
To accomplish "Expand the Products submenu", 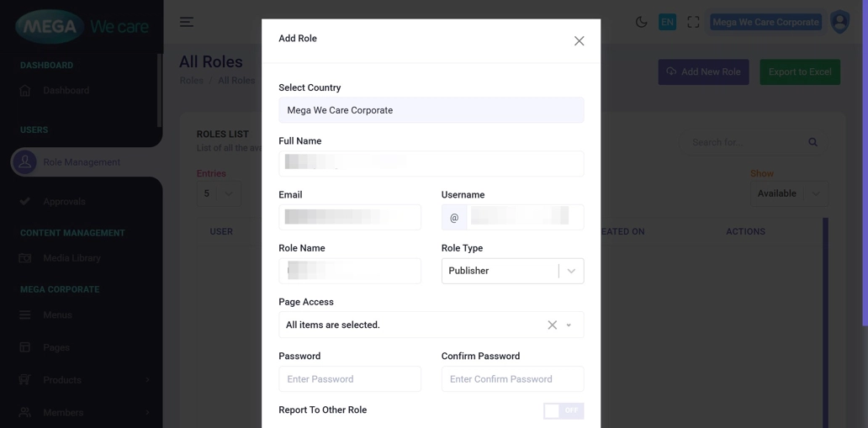I will tap(147, 380).
